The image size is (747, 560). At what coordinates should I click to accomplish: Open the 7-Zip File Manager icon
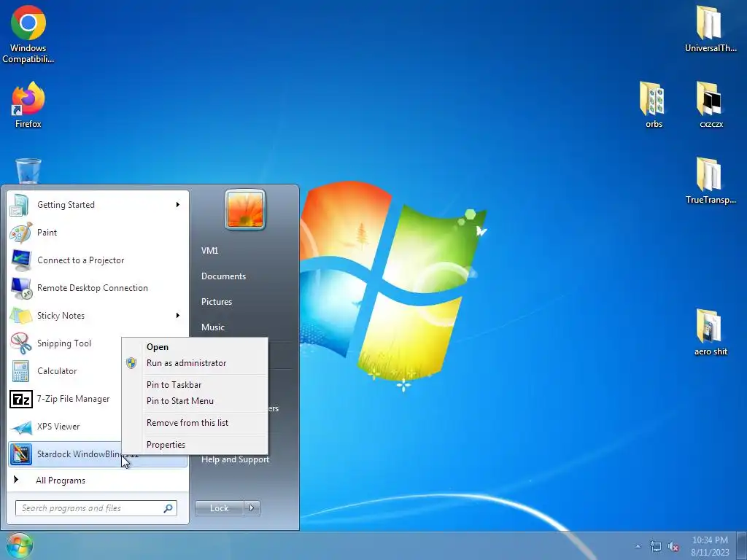[21, 399]
